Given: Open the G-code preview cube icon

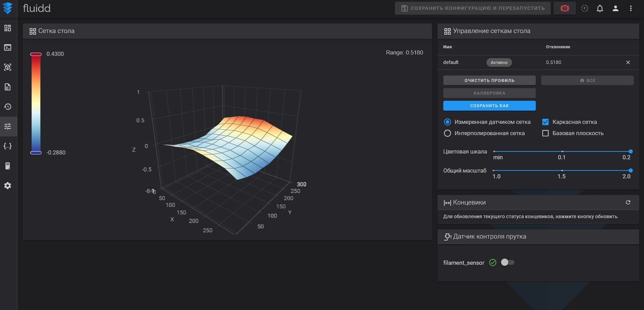Looking at the screenshot, I should coord(7,67).
